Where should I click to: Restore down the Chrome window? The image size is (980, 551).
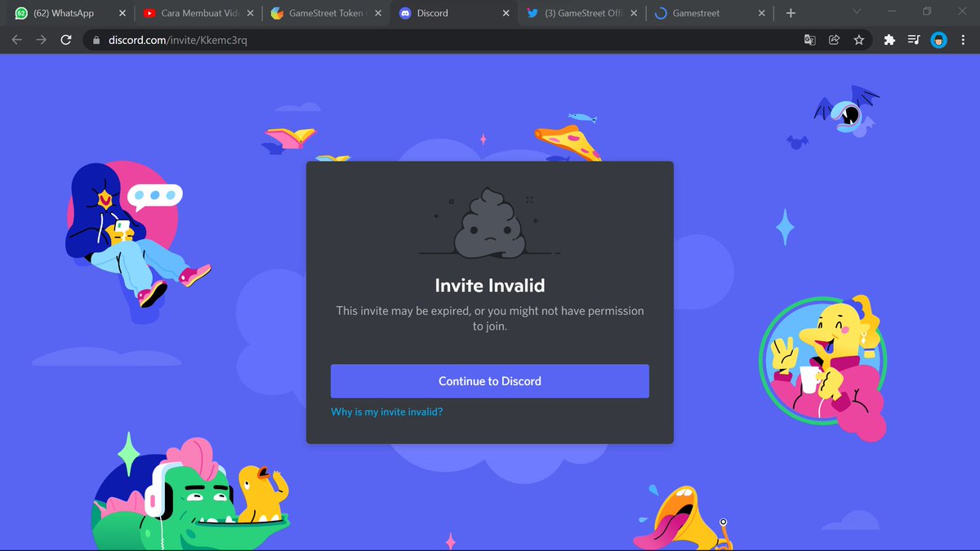(927, 12)
